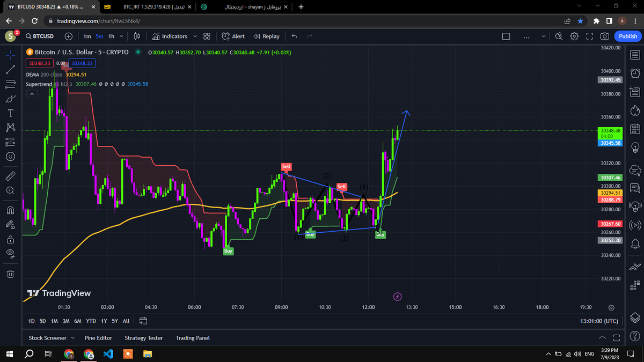Select the trend line drawing tool
The height and width of the screenshot is (362, 644).
click(10, 69)
